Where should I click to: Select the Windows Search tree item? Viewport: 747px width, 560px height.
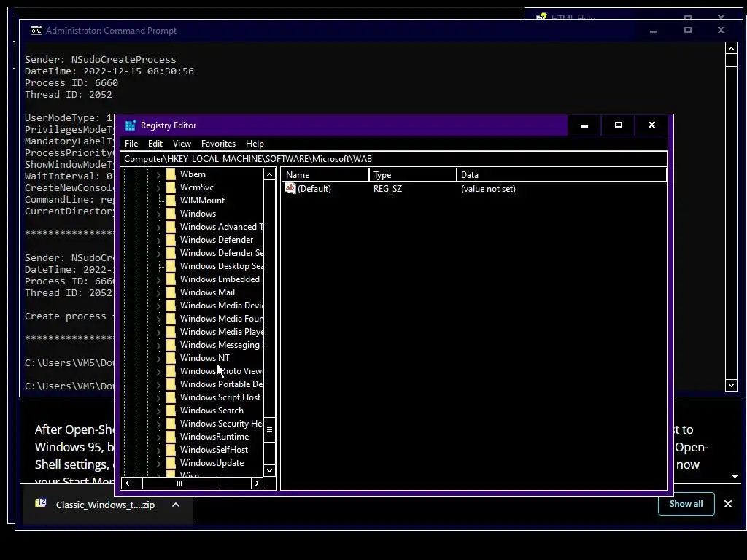point(212,411)
